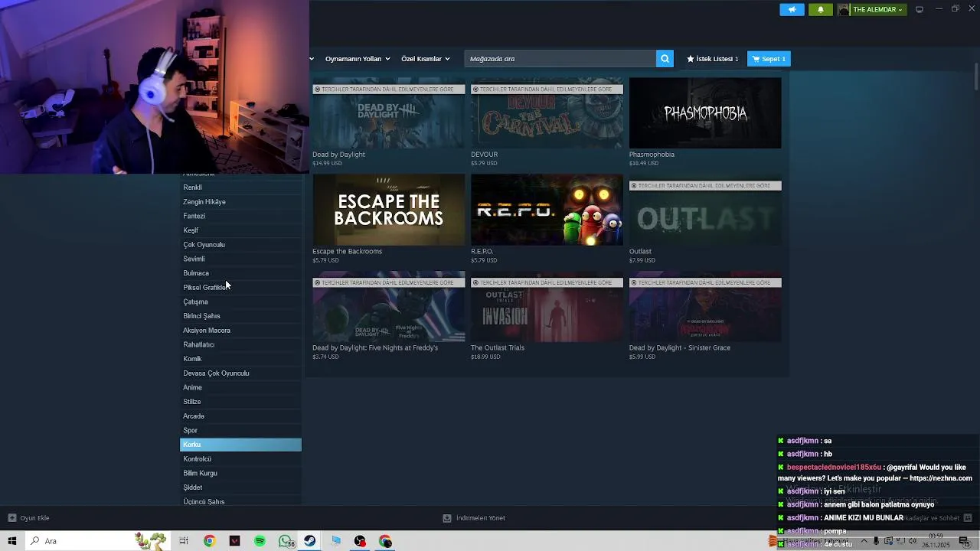980x551 pixels.
Task: Select the Çok Oyunculu tag
Action: (x=240, y=245)
